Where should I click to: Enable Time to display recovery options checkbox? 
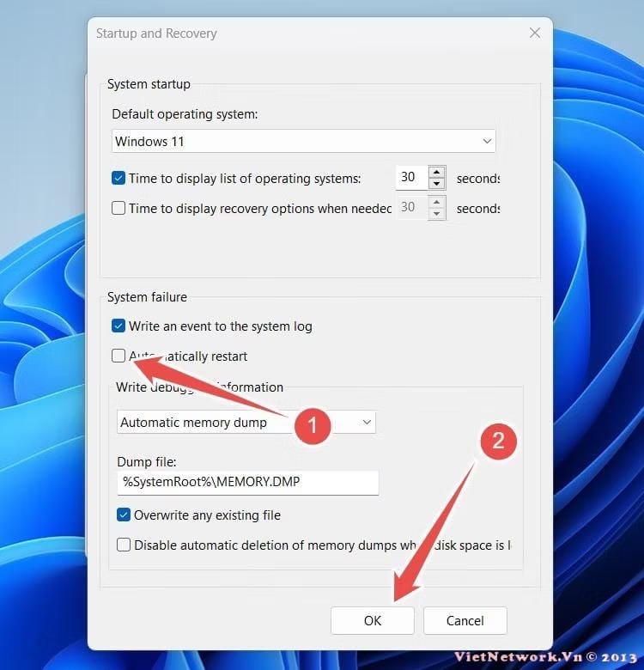(x=118, y=208)
